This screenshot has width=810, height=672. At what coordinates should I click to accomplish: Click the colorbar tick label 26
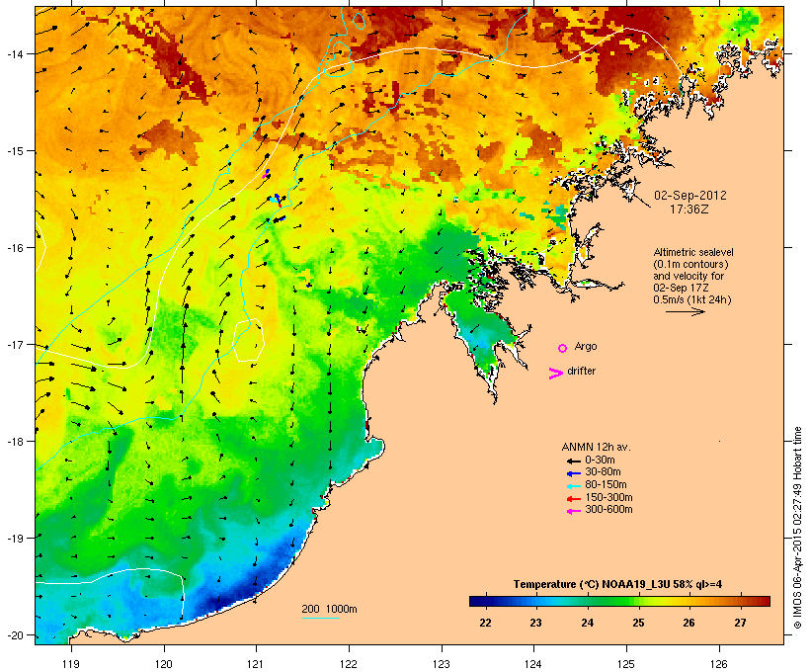(689, 623)
